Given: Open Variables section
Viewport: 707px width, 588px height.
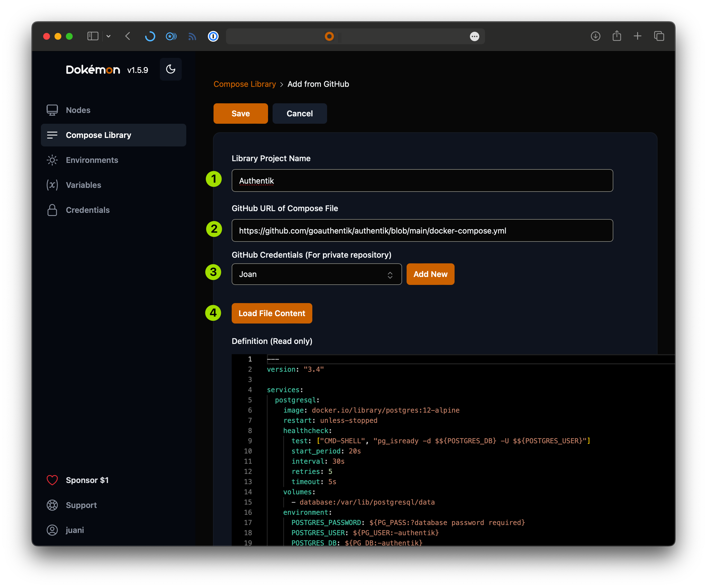Looking at the screenshot, I should point(114,185).
